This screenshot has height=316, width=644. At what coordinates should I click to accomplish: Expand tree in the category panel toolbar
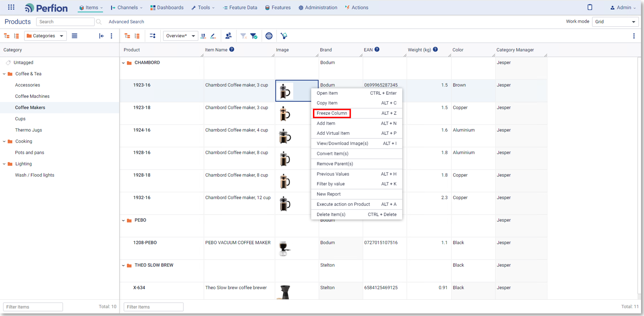click(x=7, y=36)
